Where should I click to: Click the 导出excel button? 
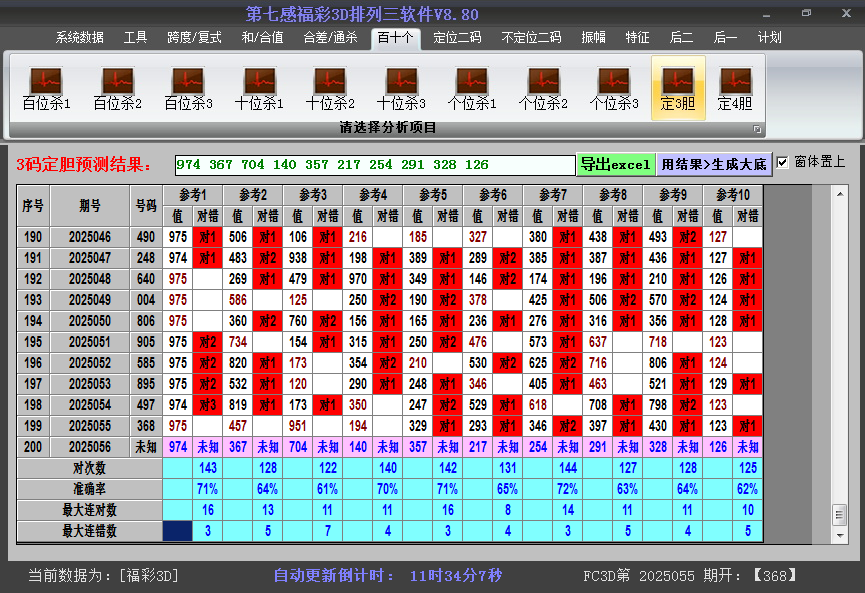(x=616, y=164)
